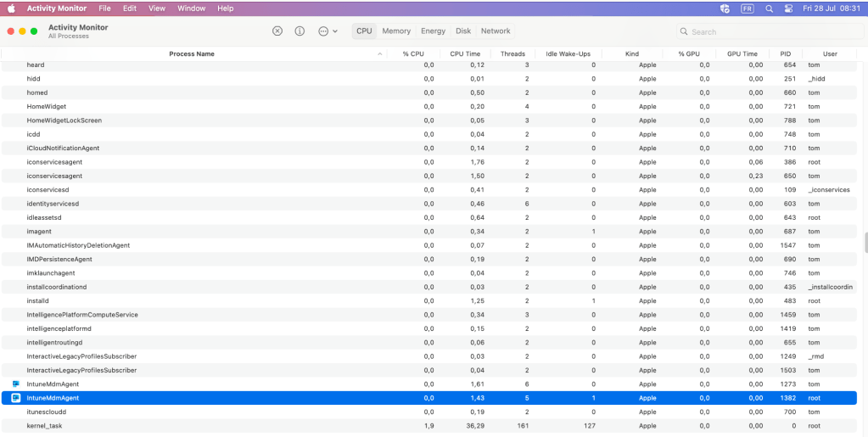This screenshot has height=437, width=868.
Task: Click the IntuneMdmAgent icon in selected row
Action: (x=15, y=398)
